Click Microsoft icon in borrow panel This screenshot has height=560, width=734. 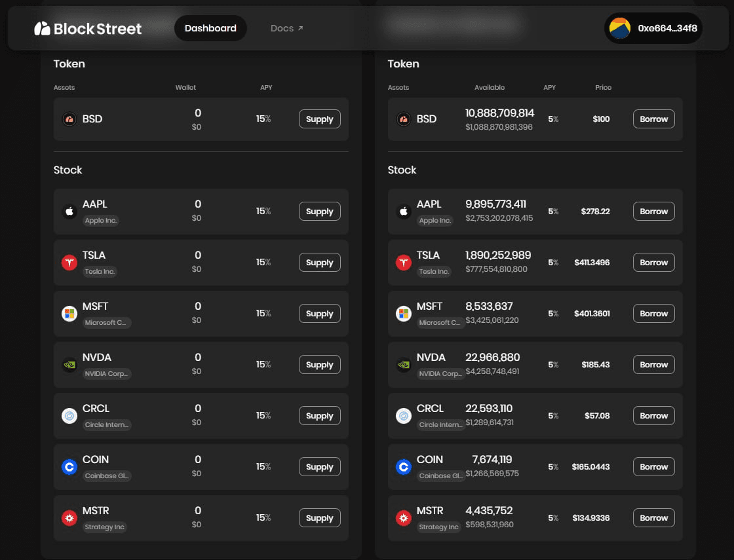click(x=404, y=314)
